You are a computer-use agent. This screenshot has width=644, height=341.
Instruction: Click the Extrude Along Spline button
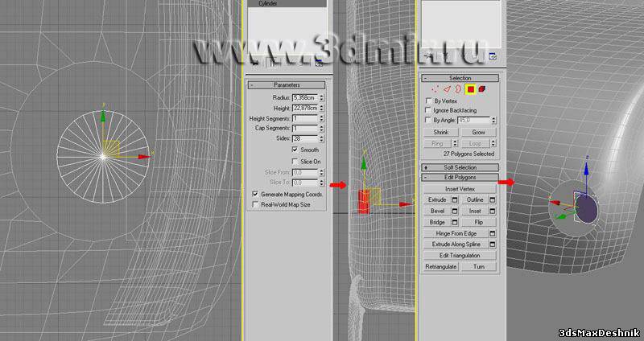(x=456, y=244)
